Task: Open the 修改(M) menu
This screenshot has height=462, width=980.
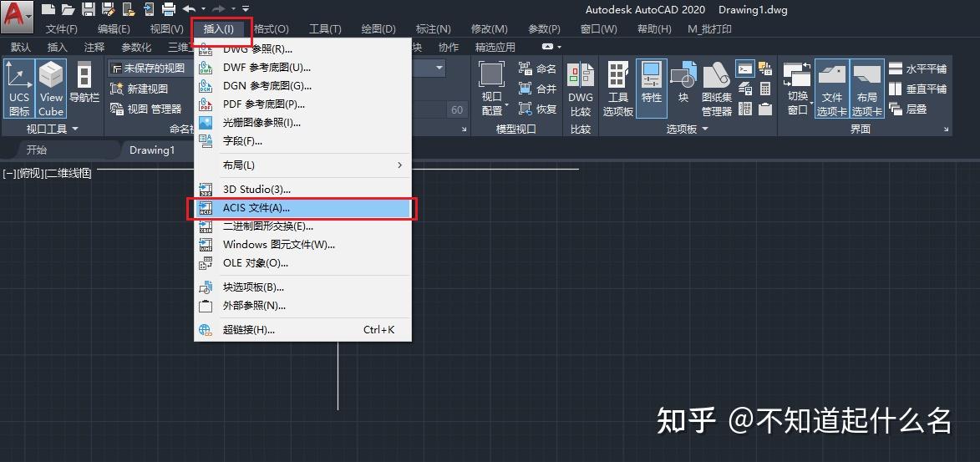Action: (x=490, y=28)
